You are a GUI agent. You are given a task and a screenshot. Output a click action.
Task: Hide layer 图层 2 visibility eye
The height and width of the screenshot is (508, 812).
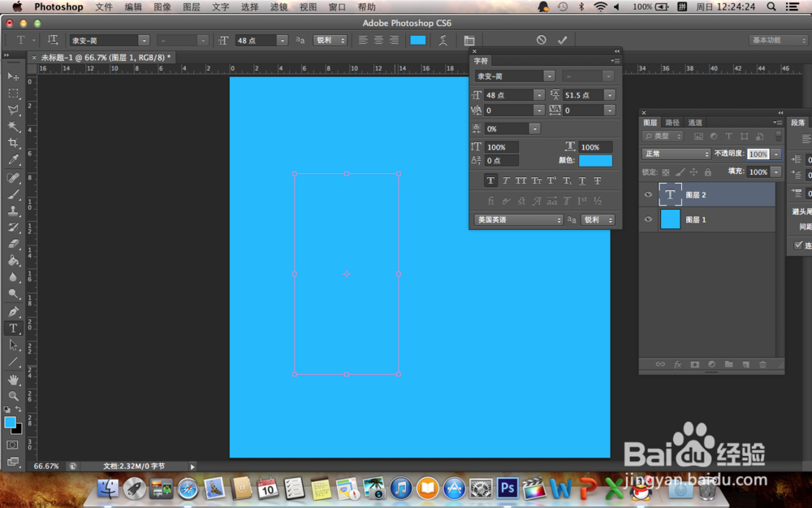(648, 194)
